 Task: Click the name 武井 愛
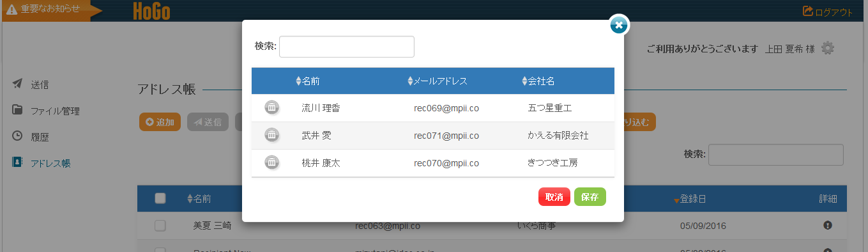tap(316, 136)
